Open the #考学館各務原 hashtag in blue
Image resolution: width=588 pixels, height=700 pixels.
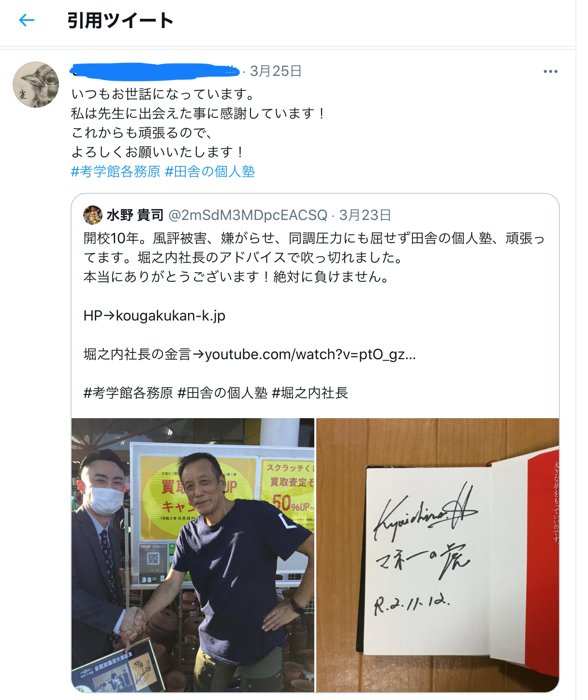[x=116, y=172]
